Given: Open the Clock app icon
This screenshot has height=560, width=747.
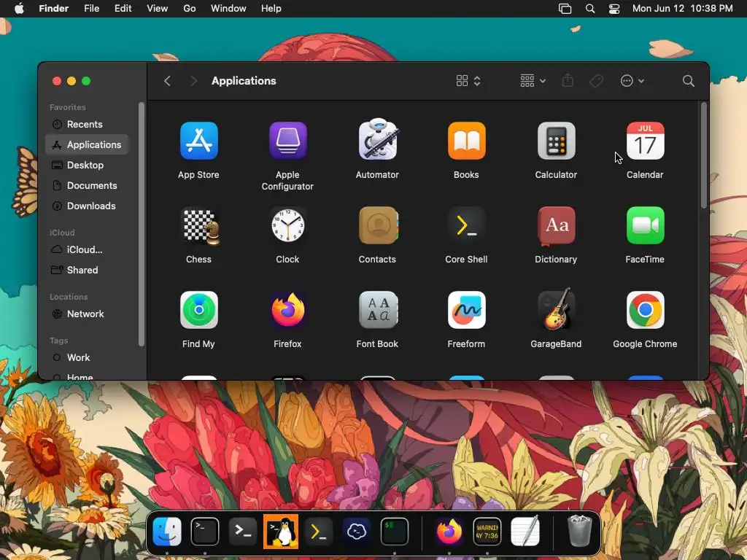Looking at the screenshot, I should pos(287,225).
